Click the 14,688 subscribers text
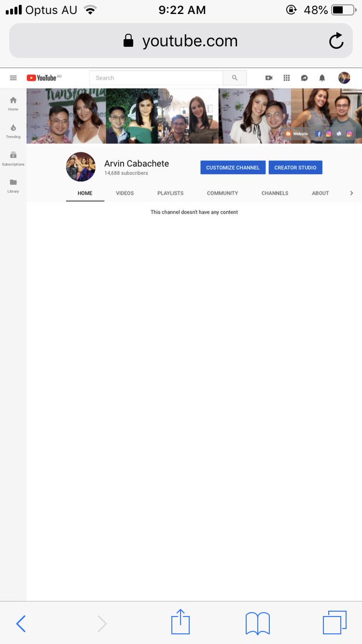Viewport: 362px width, 644px height. point(126,173)
